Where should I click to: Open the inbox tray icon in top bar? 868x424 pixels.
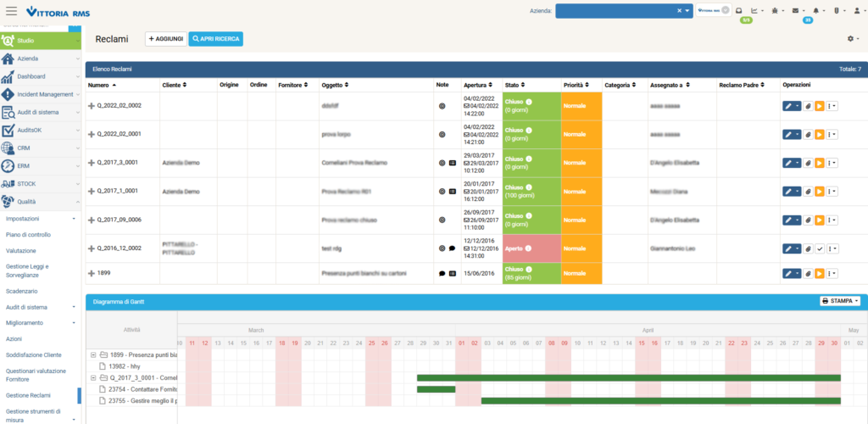pos(738,10)
